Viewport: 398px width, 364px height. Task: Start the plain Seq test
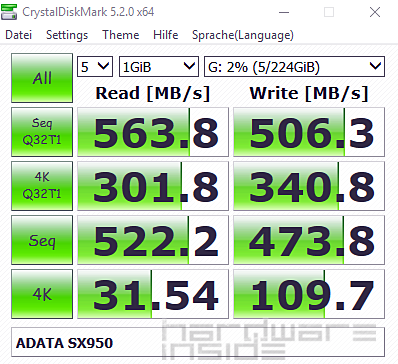point(42,240)
